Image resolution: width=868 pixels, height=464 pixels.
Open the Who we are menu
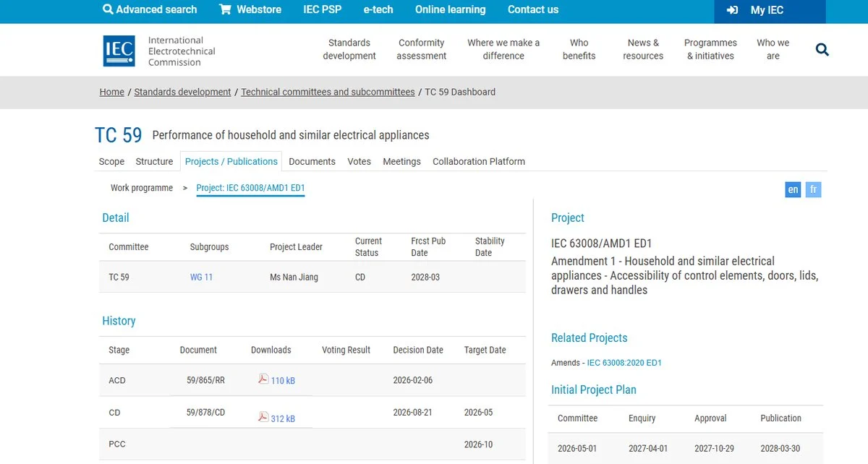point(773,49)
